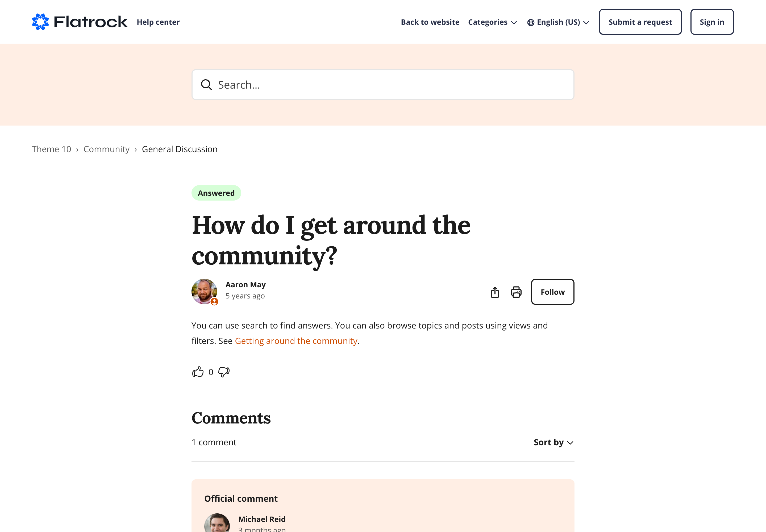Downvote the post with thumbs down
Viewport: 766px width, 532px height.
click(224, 372)
